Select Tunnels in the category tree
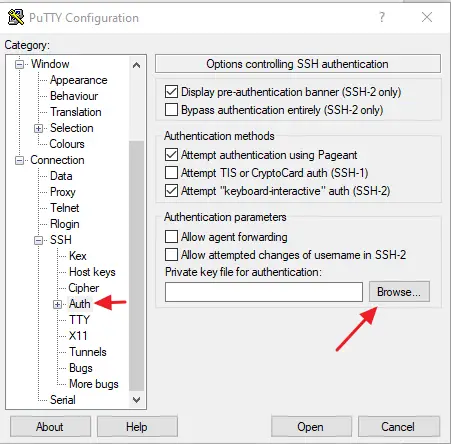 (88, 352)
